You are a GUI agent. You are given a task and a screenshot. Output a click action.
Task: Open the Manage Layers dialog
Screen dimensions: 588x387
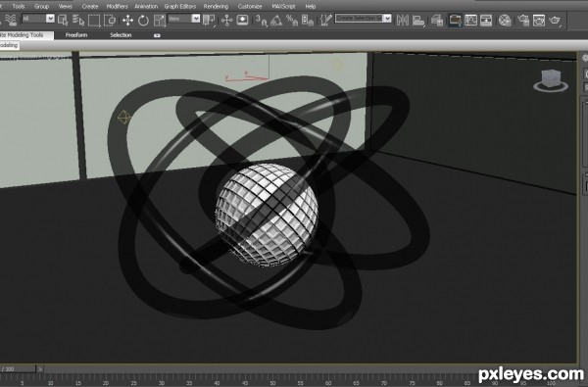[x=437, y=20]
